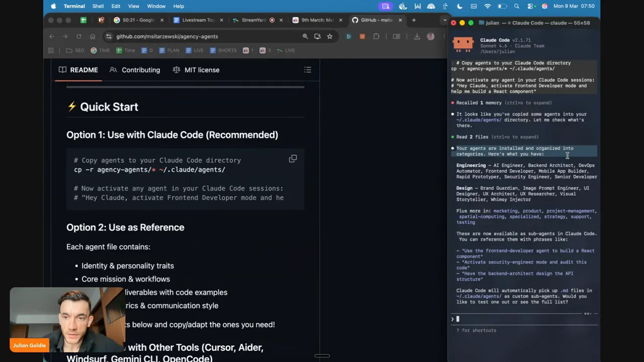Select the README tab

(x=78, y=70)
